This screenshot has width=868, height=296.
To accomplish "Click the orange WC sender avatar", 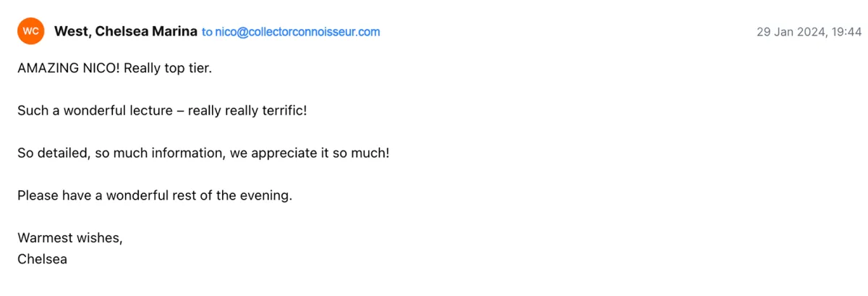I will coord(31,31).
